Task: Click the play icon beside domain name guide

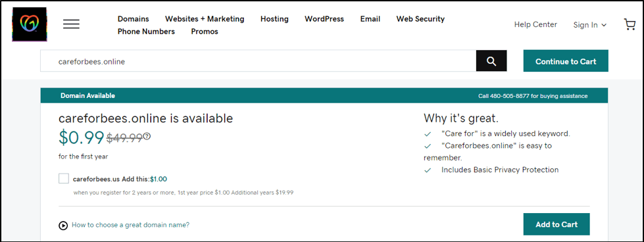Action: pos(63,225)
